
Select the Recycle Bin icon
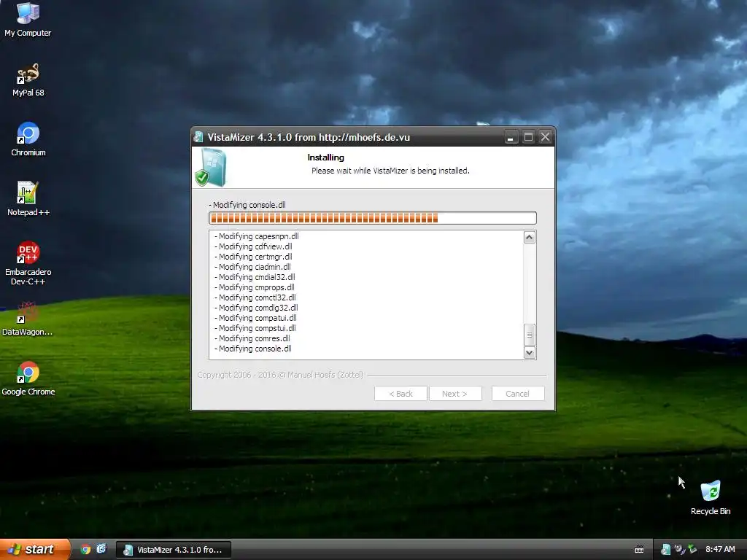tap(711, 498)
